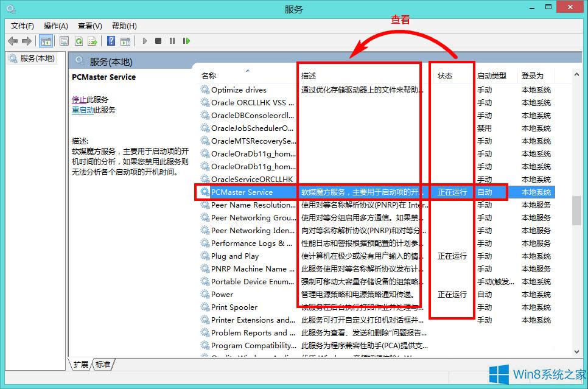Viewport: 588px width, 389px height.
Task: Select the Peer Name Resolution service icon
Action: (205, 205)
